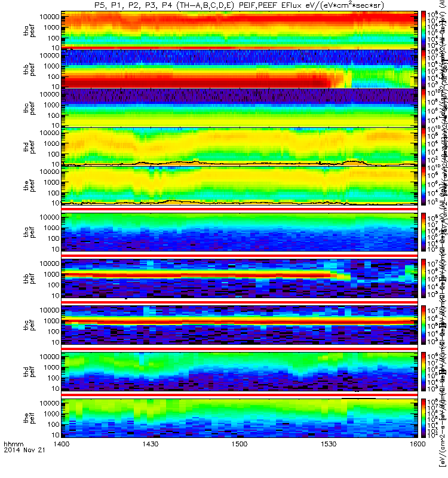
Task: Click inside the thb peef electron spectrogram
Action: click(x=240, y=69)
